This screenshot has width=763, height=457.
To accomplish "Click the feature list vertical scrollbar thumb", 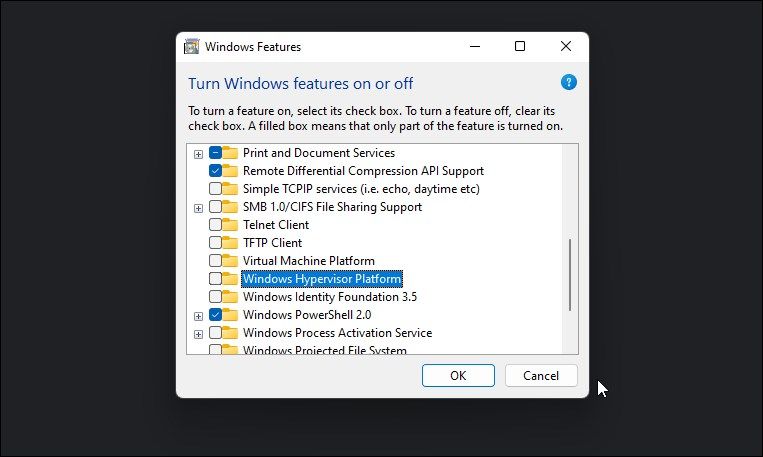I will tap(570, 274).
